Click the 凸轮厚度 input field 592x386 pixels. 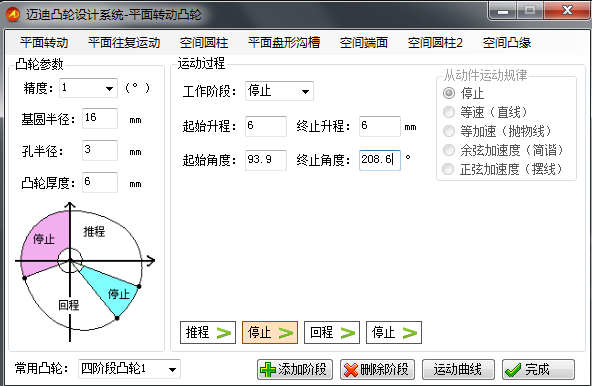click(x=100, y=182)
